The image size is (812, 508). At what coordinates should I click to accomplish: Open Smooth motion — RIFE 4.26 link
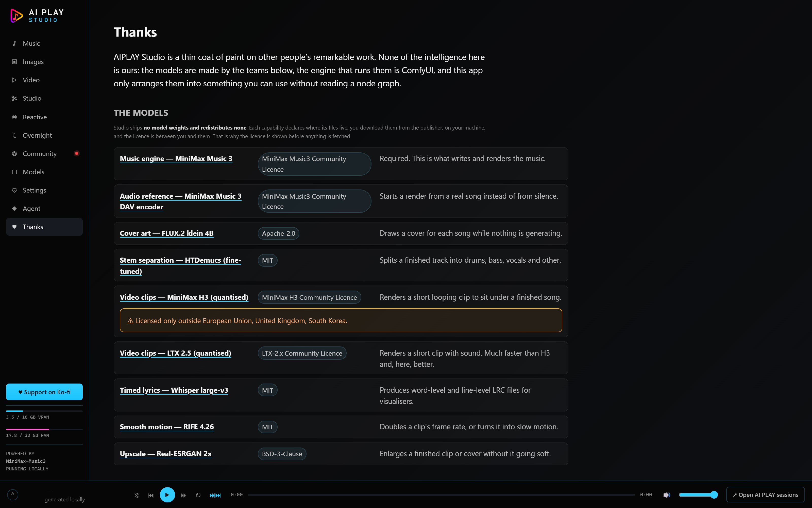167,427
